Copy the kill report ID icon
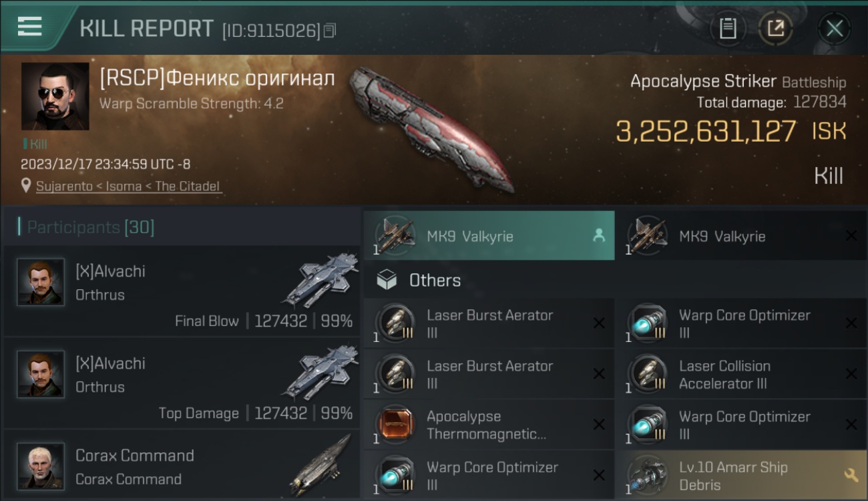 tap(329, 31)
